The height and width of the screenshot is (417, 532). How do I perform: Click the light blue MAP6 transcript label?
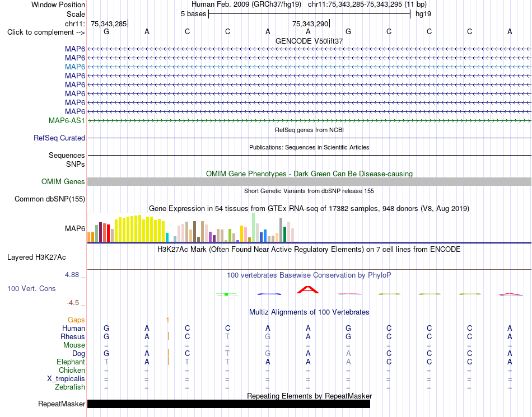[75, 67]
